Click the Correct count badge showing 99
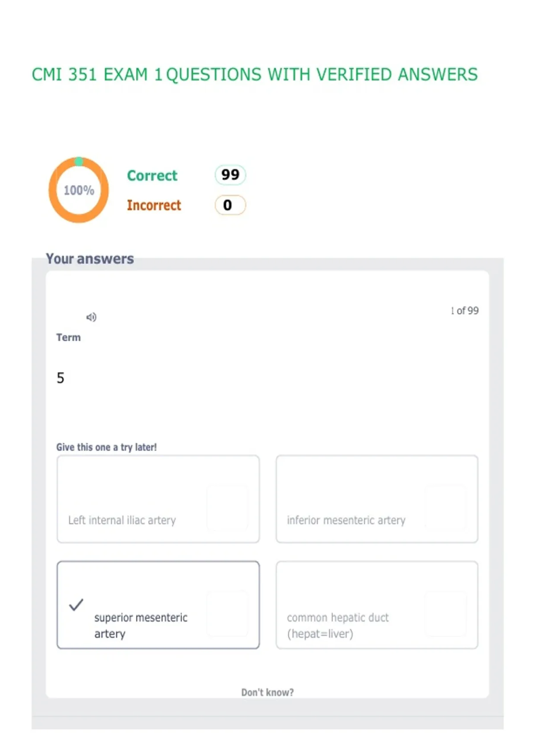Image resolution: width=534 pixels, height=756 pixels. pyautogui.click(x=230, y=175)
